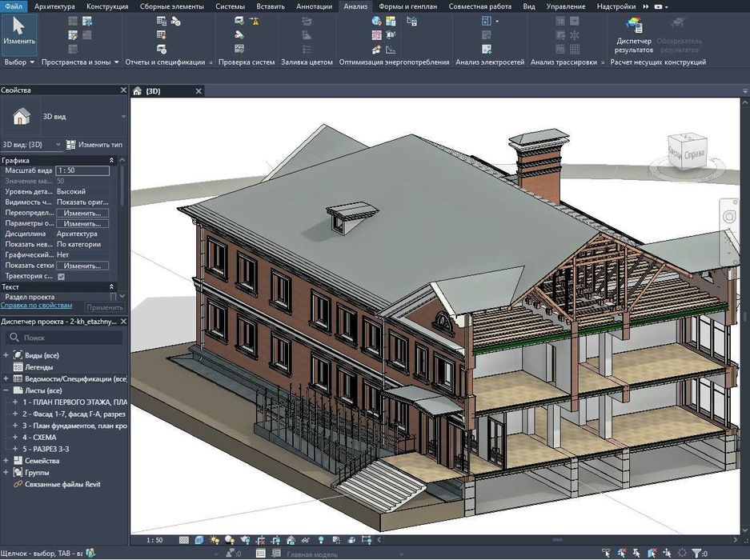Switch to the Архитектура ribbon tab
750x560 pixels.
pos(54,6)
